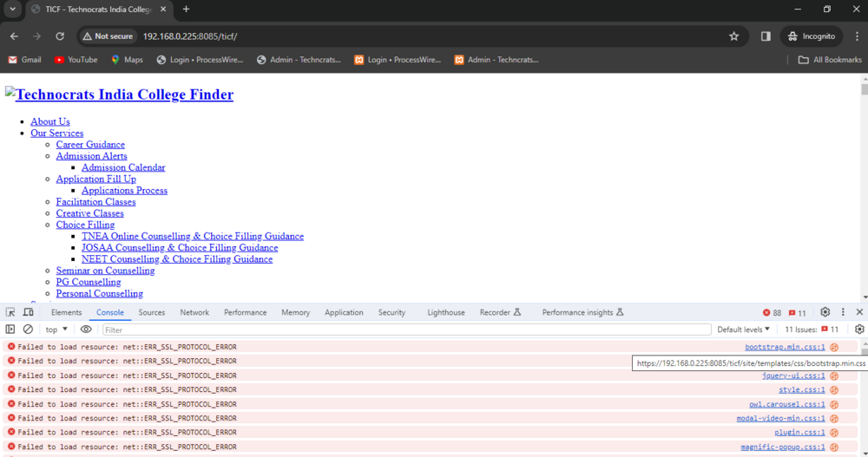Open Choice Filling link
The image size is (868, 457).
pyautogui.click(x=85, y=225)
